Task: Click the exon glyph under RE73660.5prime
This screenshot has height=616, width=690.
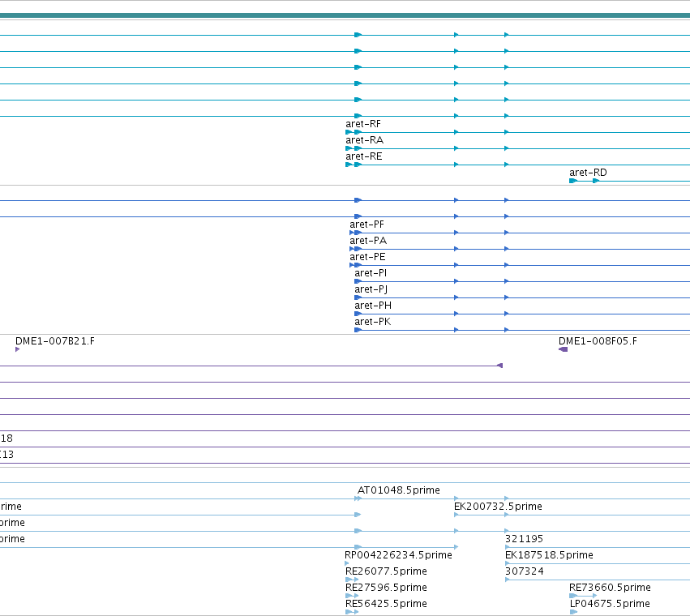Action: pos(573,596)
